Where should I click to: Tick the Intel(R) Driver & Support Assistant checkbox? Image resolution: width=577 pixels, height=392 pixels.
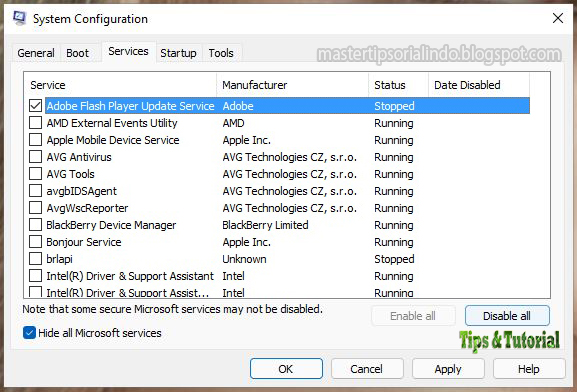point(35,275)
